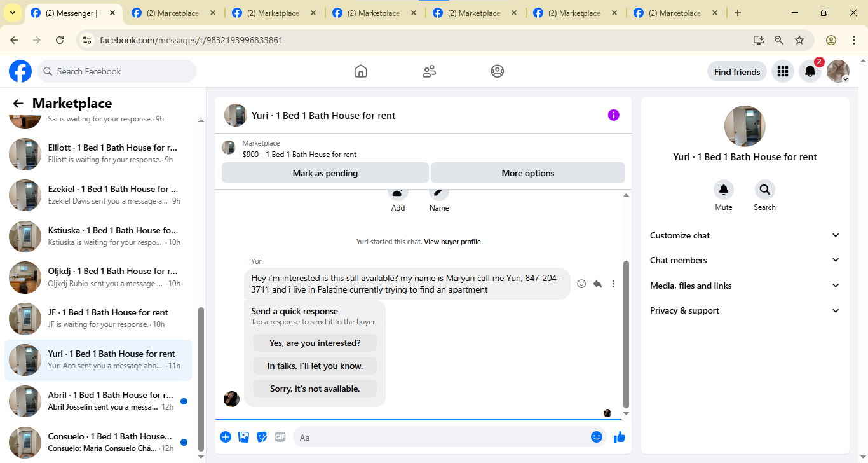Mute the Yuri conversation
Image resolution: width=868 pixels, height=463 pixels.
tap(724, 190)
